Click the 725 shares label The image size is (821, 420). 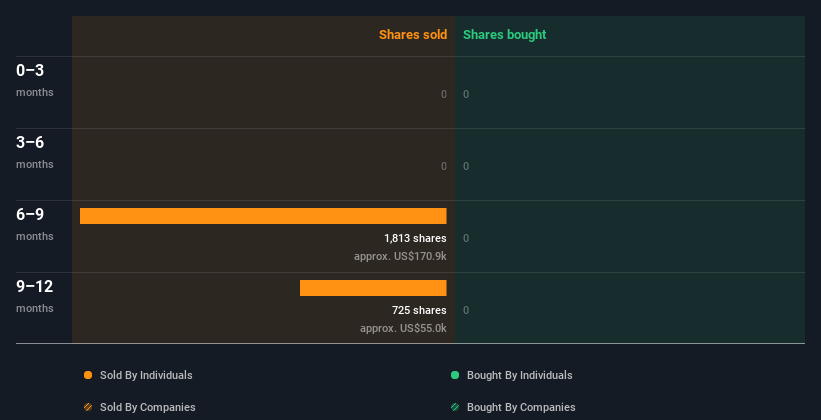point(419,310)
